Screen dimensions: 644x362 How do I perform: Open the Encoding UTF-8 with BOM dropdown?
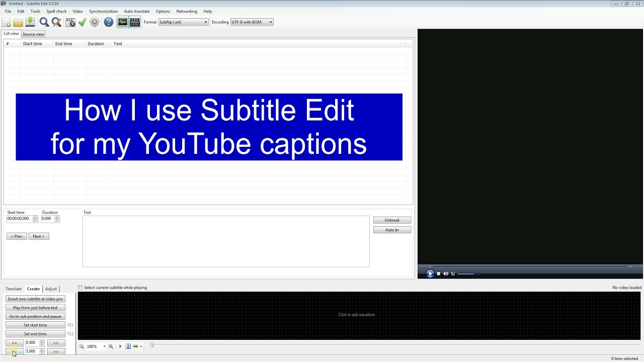(252, 22)
